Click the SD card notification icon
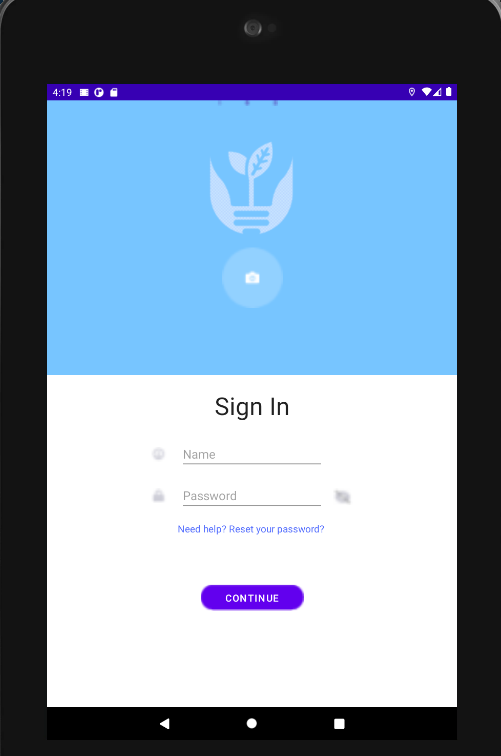 pos(114,92)
